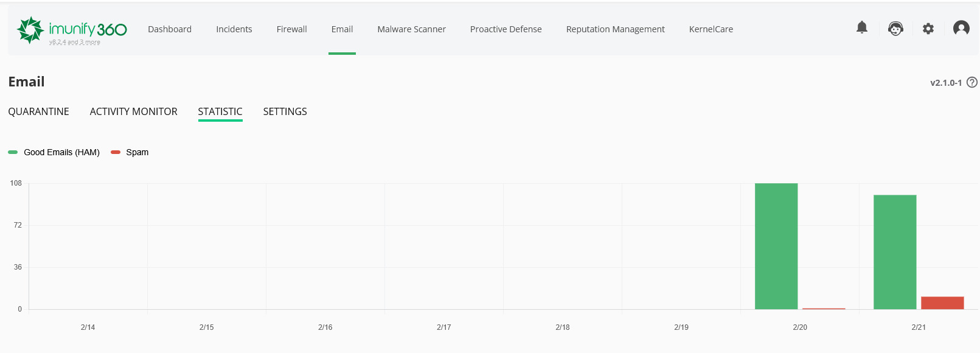The width and height of the screenshot is (980, 353).
Task: Open the notifications bell
Action: tap(862, 27)
